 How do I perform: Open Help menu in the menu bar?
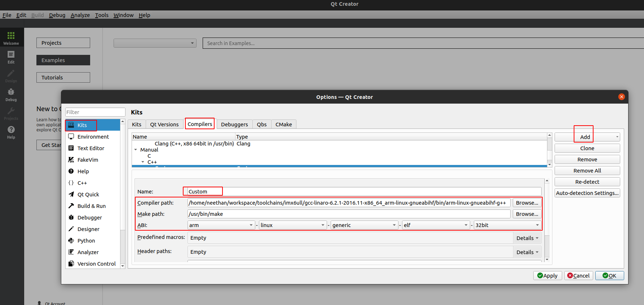(x=144, y=15)
